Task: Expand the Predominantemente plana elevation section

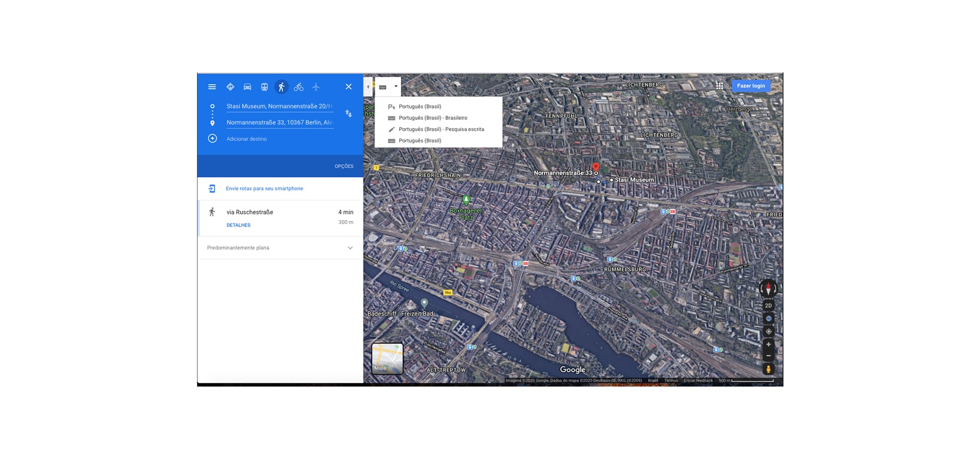Action: pyautogui.click(x=280, y=248)
